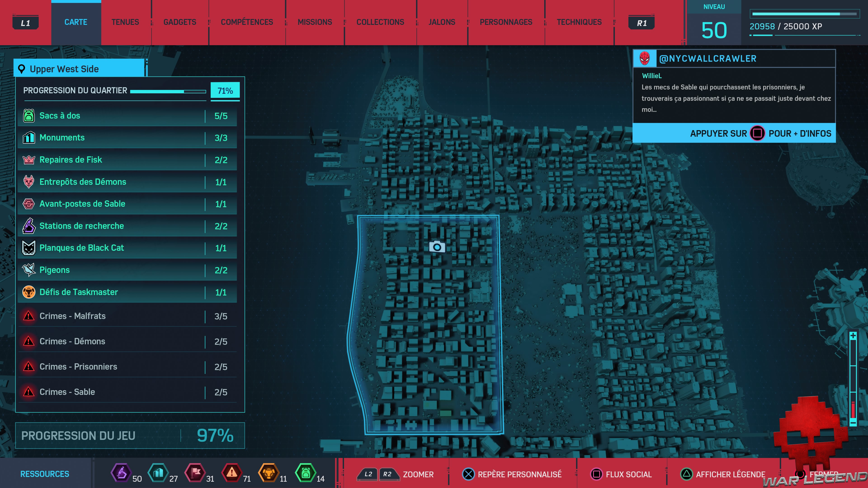Open the Collections tab
Viewport: 868px width, 488px height.
[x=380, y=22]
